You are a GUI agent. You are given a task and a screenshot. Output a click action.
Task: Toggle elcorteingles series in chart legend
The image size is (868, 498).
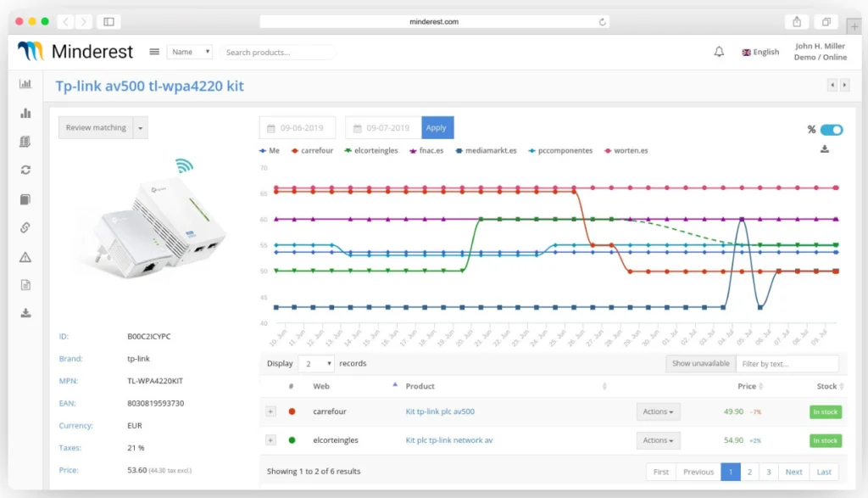pyautogui.click(x=371, y=151)
